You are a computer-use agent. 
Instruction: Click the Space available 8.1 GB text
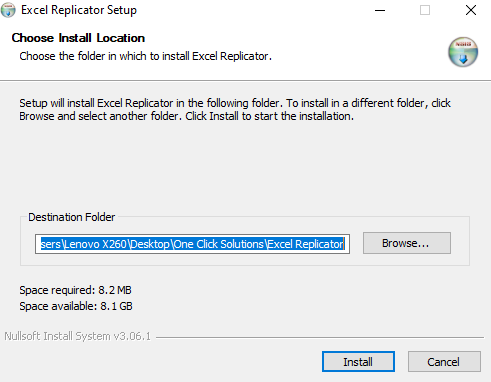click(x=76, y=306)
